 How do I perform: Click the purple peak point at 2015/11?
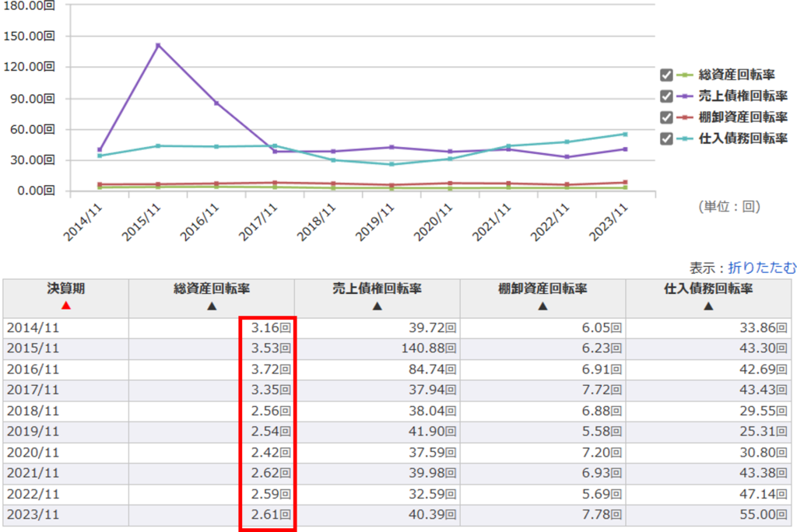pyautogui.click(x=158, y=45)
